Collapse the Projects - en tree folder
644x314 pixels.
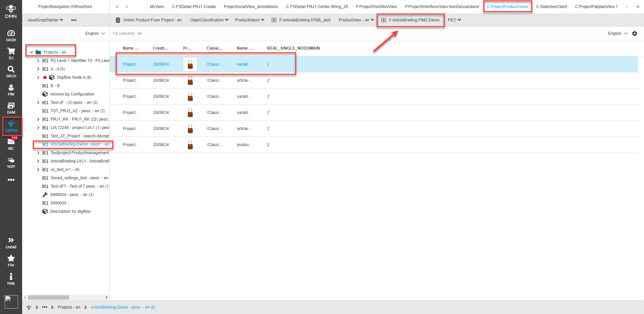pyautogui.click(x=32, y=52)
